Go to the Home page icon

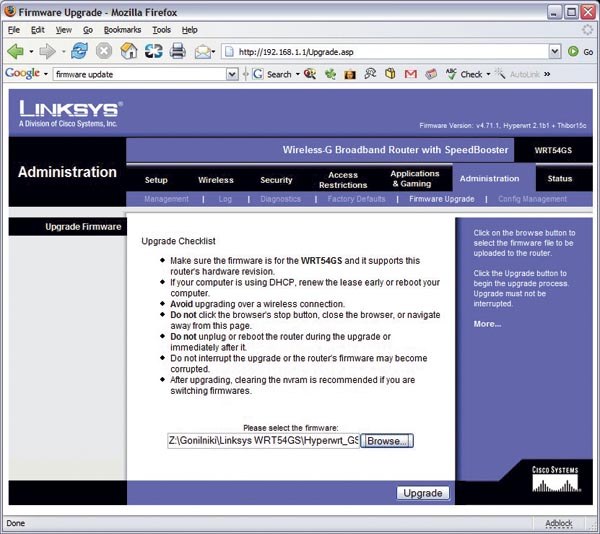[129, 51]
